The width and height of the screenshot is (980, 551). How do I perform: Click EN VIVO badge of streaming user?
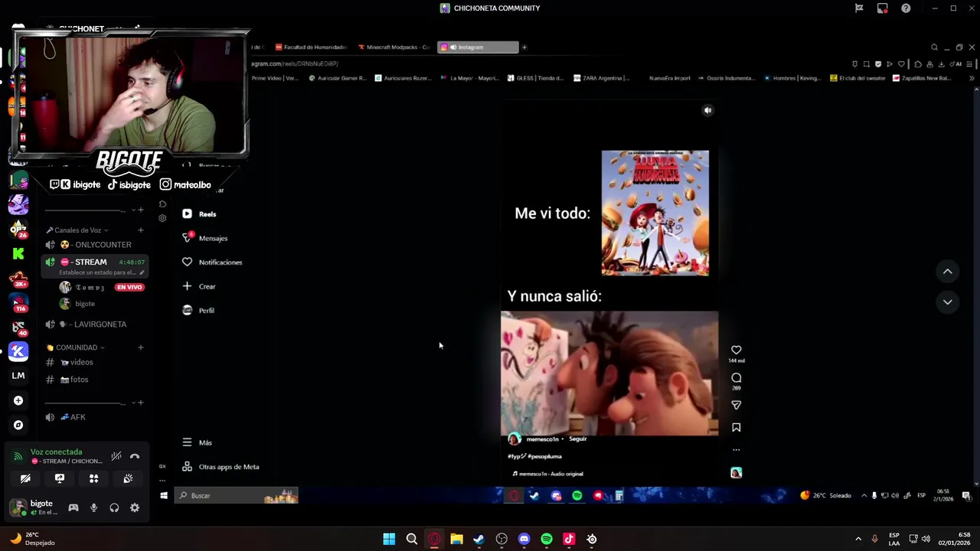129,287
